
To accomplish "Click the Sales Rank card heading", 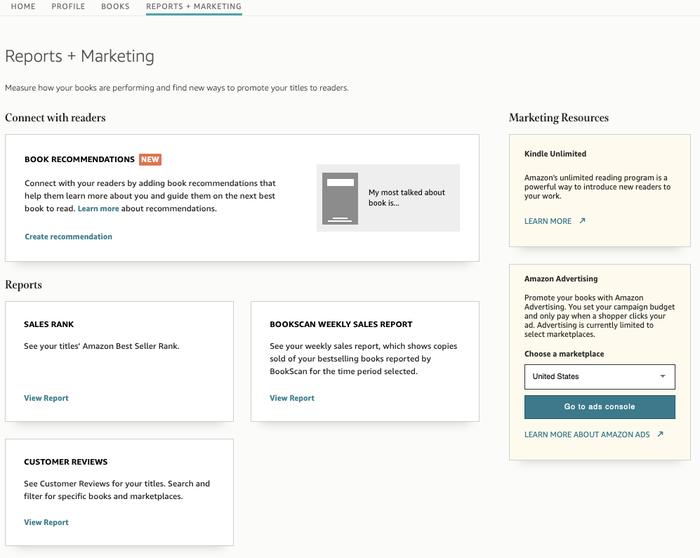I will point(49,324).
